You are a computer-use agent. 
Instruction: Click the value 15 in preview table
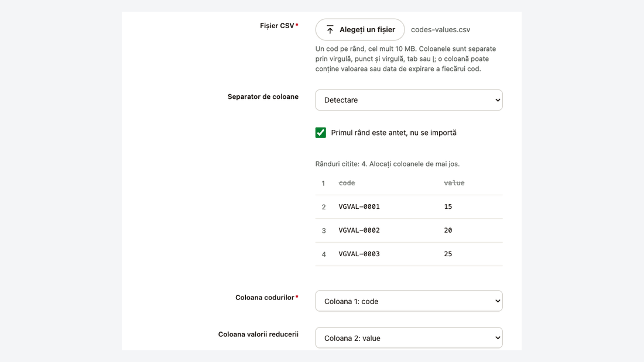[448, 206]
